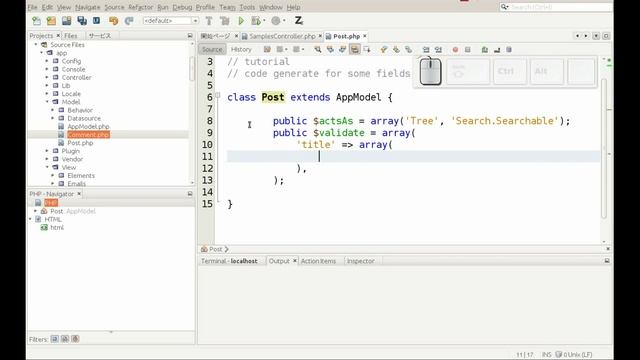Click the INS insert mode status indicator
Image resolution: width=640 pixels, height=360 pixels.
tap(547, 354)
